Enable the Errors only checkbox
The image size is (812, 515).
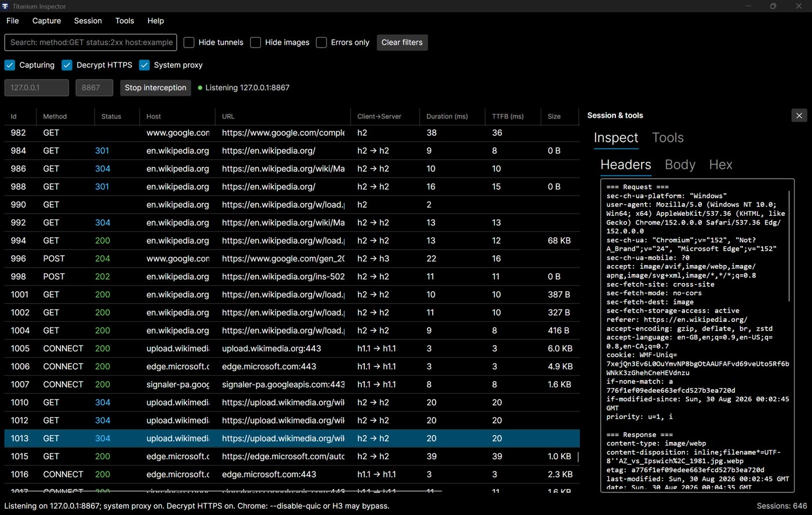tap(321, 42)
